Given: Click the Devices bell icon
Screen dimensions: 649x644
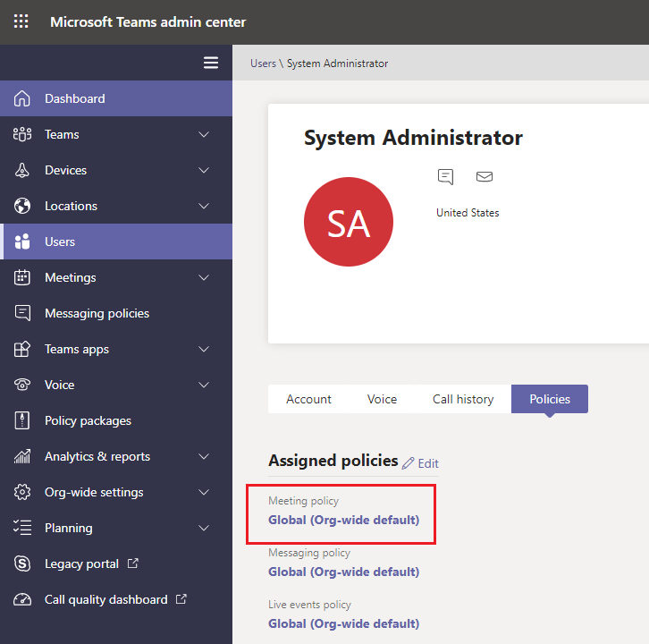Looking at the screenshot, I should click(x=22, y=170).
